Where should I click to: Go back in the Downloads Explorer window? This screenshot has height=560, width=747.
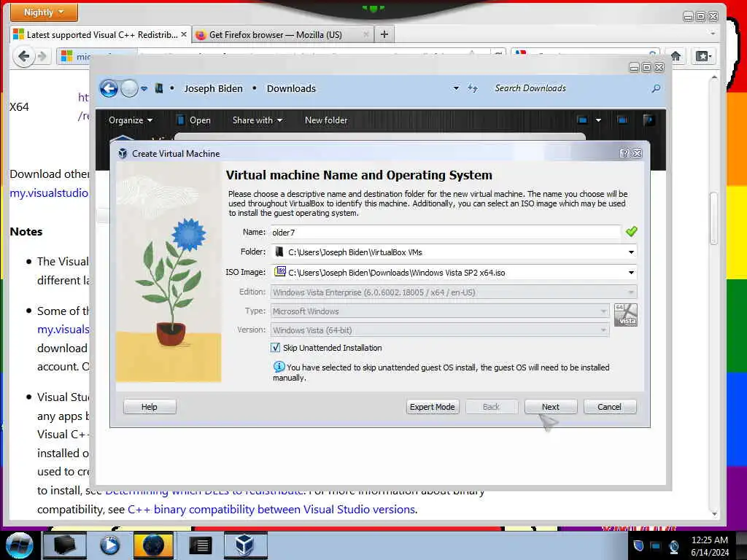tap(109, 88)
